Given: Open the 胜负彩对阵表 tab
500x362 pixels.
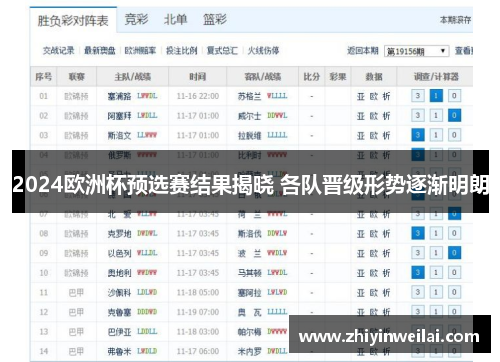Looking at the screenshot, I should [73, 21].
